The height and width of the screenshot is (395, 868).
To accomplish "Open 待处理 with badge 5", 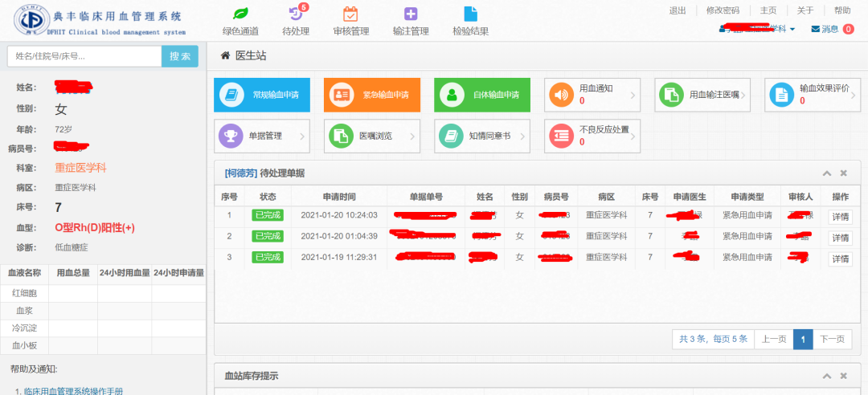I will (x=296, y=14).
